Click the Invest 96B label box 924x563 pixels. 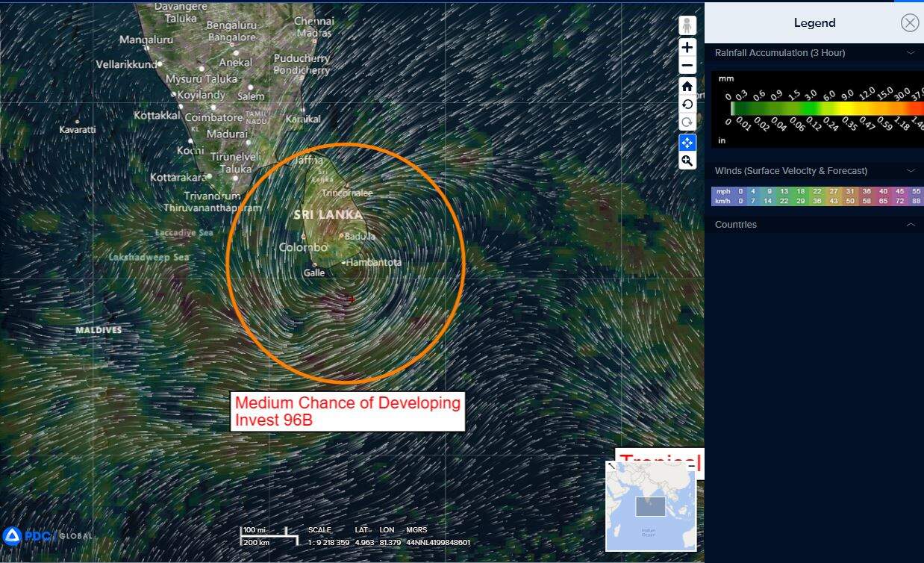(348, 411)
